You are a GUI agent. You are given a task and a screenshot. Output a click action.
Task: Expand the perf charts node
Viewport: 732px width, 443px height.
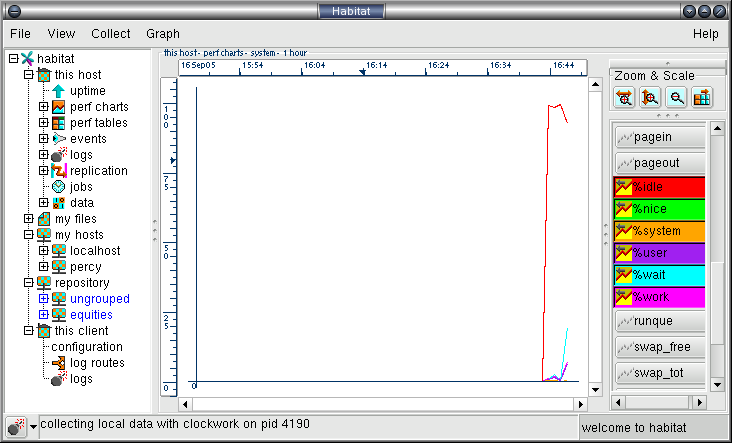[43, 107]
